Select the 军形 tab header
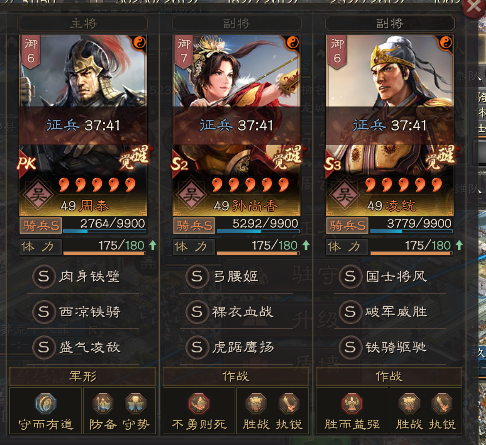This screenshot has width=486, height=445. point(83,376)
